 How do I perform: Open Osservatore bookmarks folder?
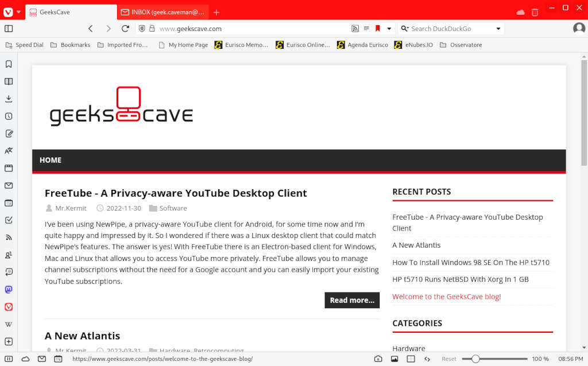coord(461,45)
